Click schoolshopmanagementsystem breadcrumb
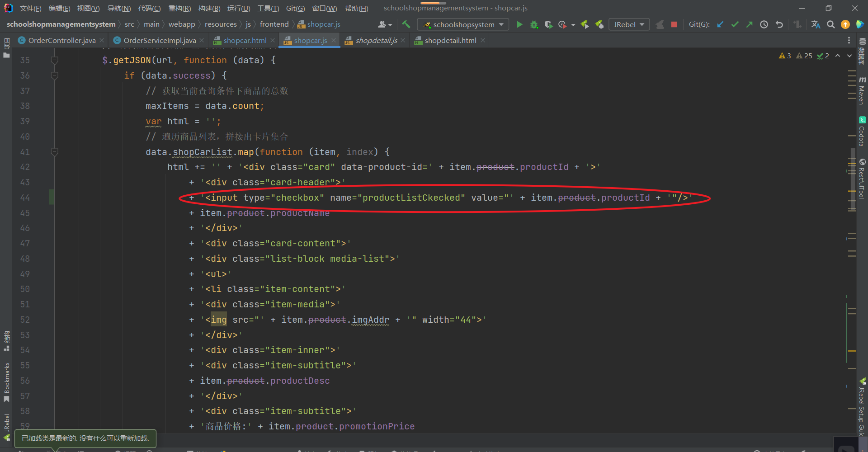The height and width of the screenshot is (452, 868). pos(61,24)
